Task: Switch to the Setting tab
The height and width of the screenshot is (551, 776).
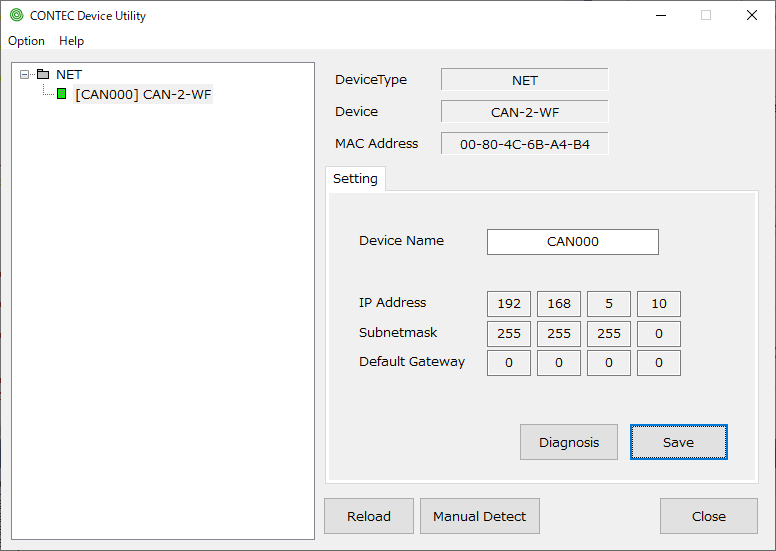Action: pyautogui.click(x=355, y=179)
